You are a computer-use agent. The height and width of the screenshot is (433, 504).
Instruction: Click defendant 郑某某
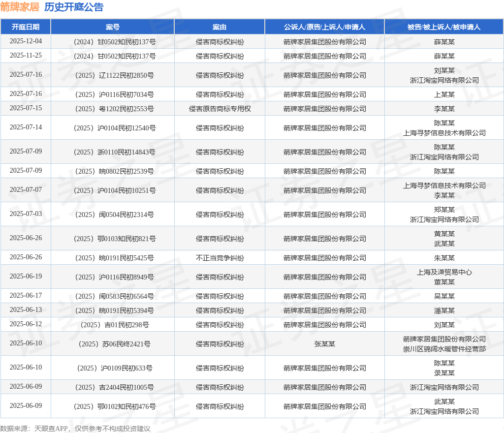pos(444,210)
